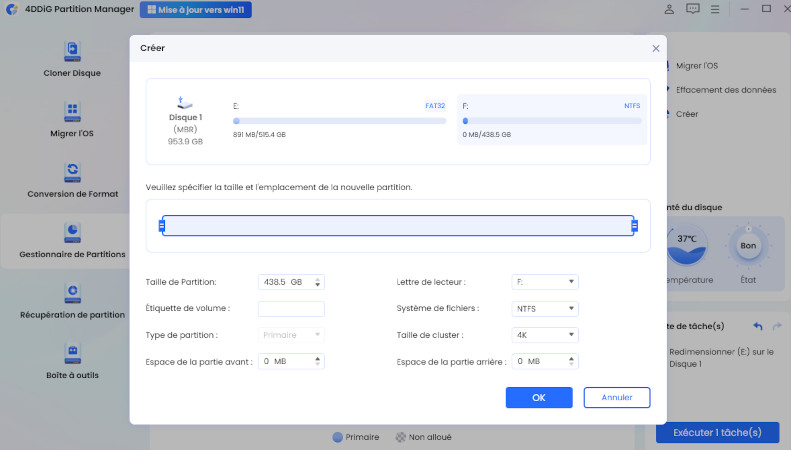
Task: Click the partition size bar body
Action: 398,226
